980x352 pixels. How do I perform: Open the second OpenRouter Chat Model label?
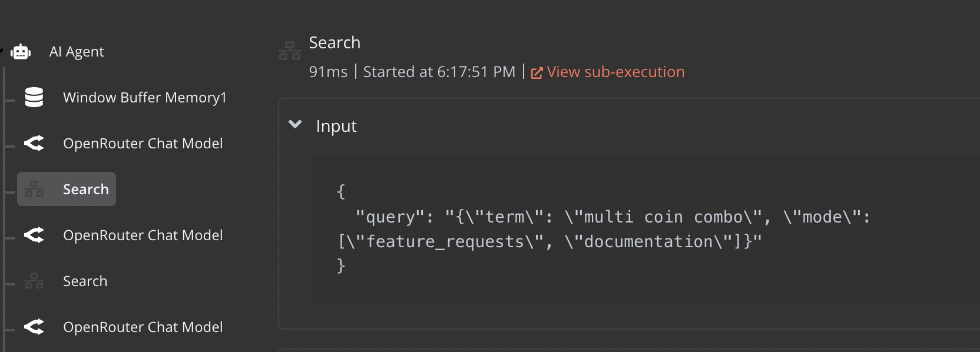point(143,235)
